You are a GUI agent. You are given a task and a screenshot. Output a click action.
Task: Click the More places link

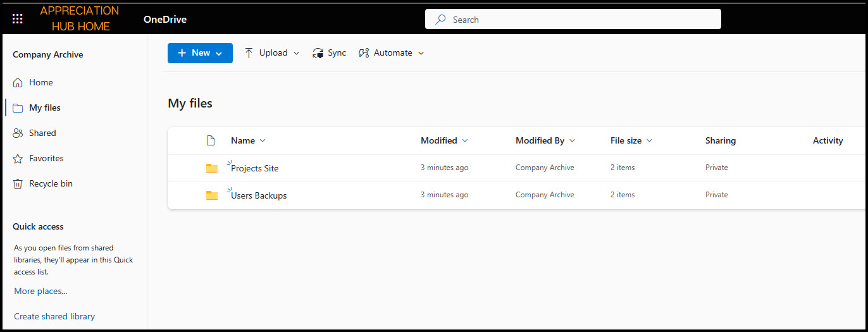click(x=40, y=291)
